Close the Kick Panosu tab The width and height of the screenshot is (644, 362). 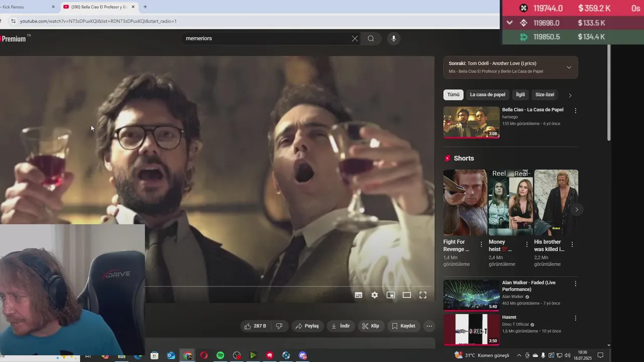tap(53, 7)
